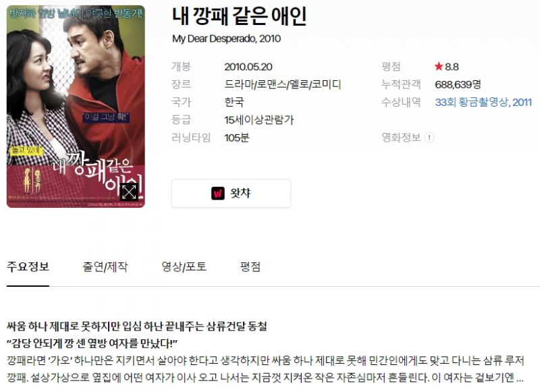
Task: Click the 8.8 rating score
Action: (x=452, y=66)
